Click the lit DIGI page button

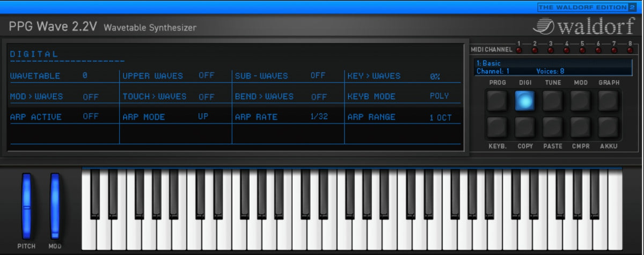525,100
